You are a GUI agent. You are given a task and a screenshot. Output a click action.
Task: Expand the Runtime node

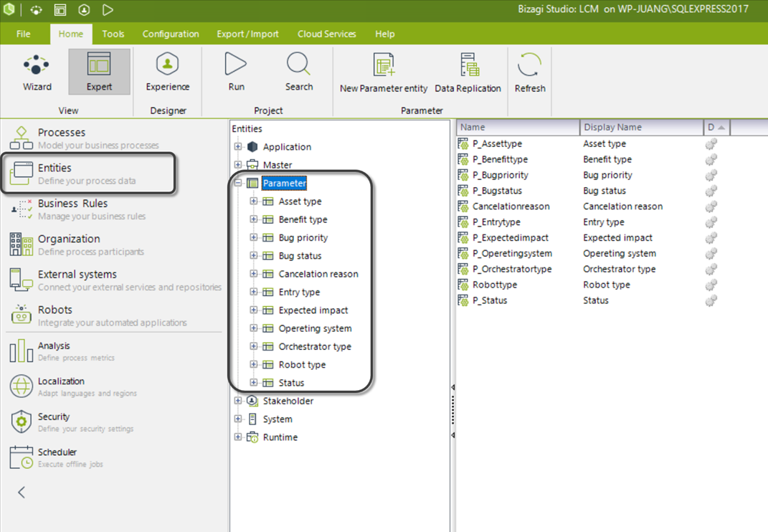click(x=238, y=437)
